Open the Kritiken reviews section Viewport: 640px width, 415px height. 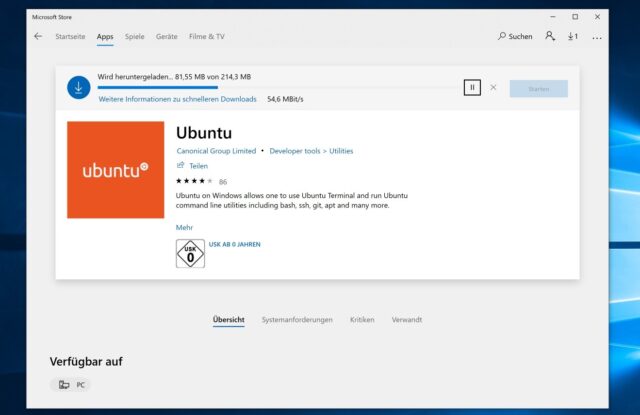pos(362,320)
